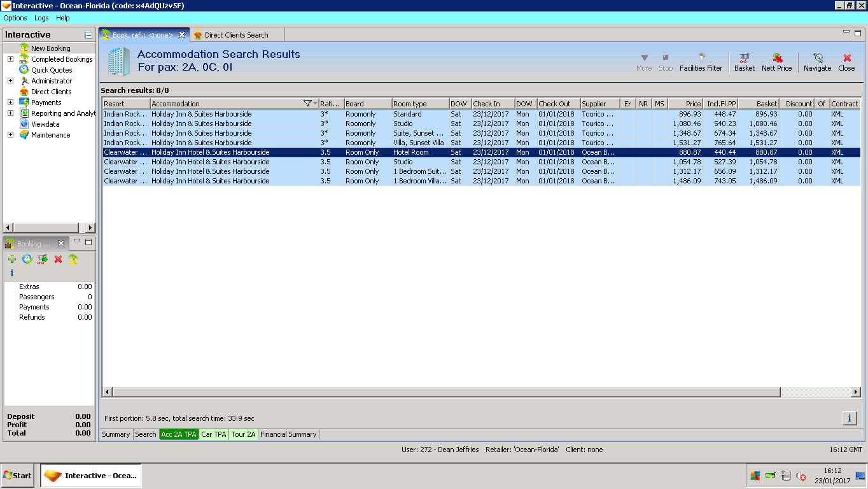This screenshot has width=868, height=489.
Task: Close the 'Book. ref.: <none>' tab
Action: click(182, 34)
